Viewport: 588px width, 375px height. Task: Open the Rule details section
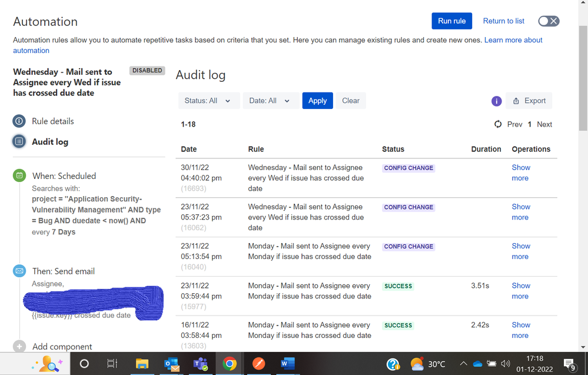click(x=52, y=121)
